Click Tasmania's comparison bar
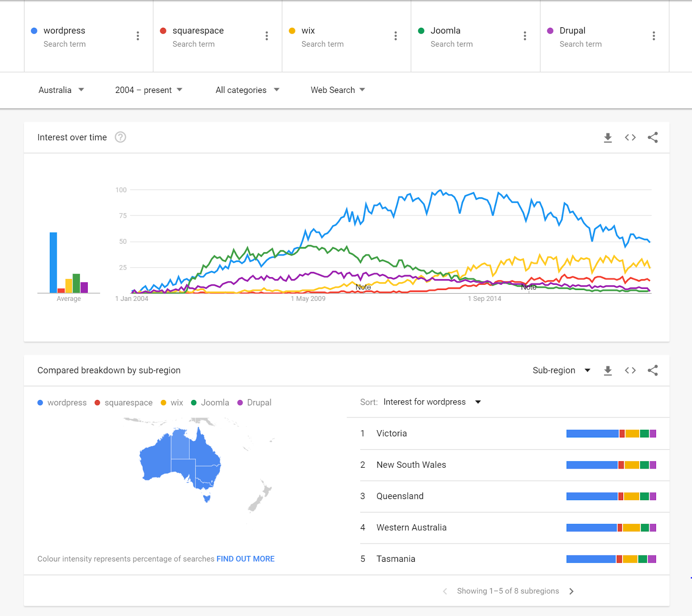This screenshot has height=616, width=692. pos(611,559)
